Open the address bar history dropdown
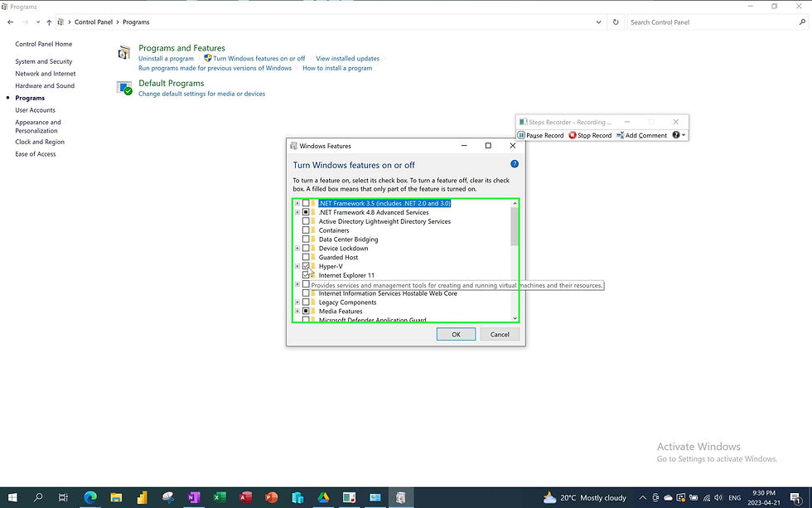Viewport: 812px width, 508px height. 598,22
